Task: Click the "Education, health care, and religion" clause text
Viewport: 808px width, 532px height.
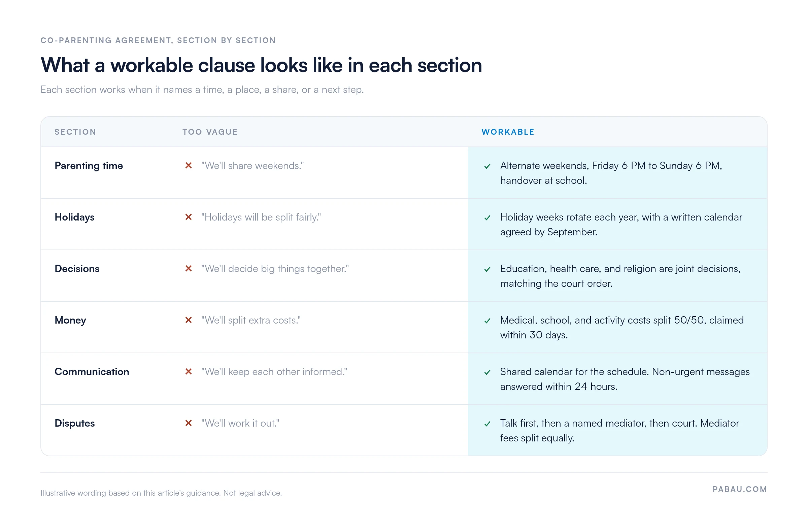Action: 620,276
